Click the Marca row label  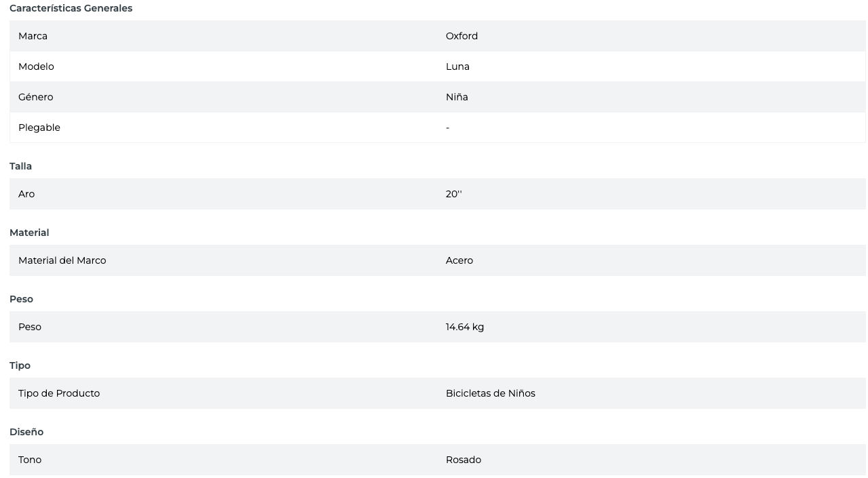pos(33,36)
